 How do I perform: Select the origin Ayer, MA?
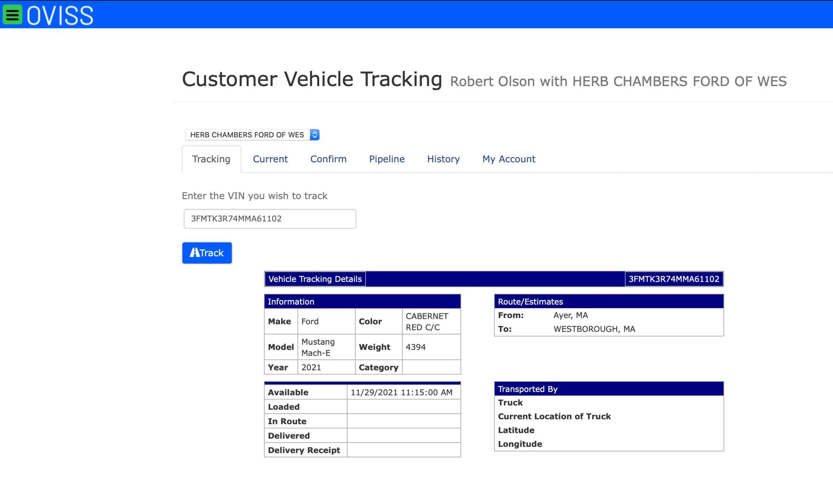[571, 315]
